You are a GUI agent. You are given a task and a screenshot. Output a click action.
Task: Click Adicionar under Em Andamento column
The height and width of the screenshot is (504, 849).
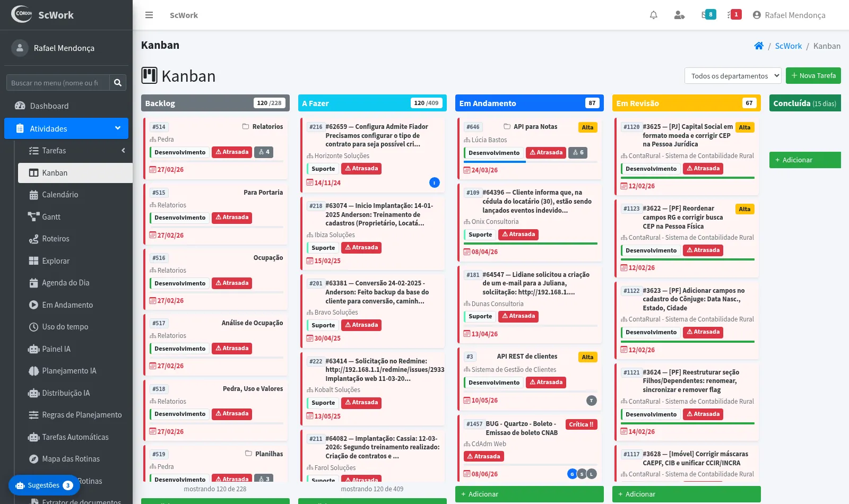(529, 494)
